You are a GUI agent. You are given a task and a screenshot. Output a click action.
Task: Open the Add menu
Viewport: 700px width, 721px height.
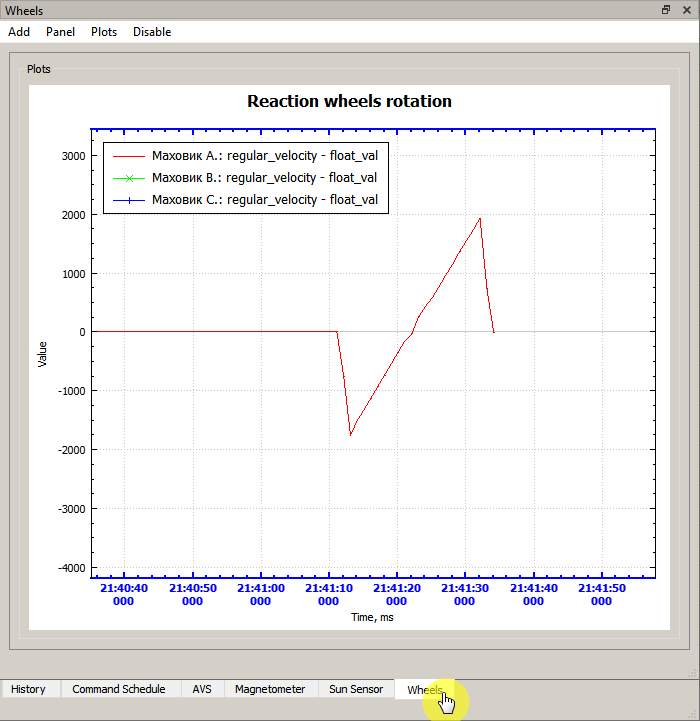[x=19, y=32]
